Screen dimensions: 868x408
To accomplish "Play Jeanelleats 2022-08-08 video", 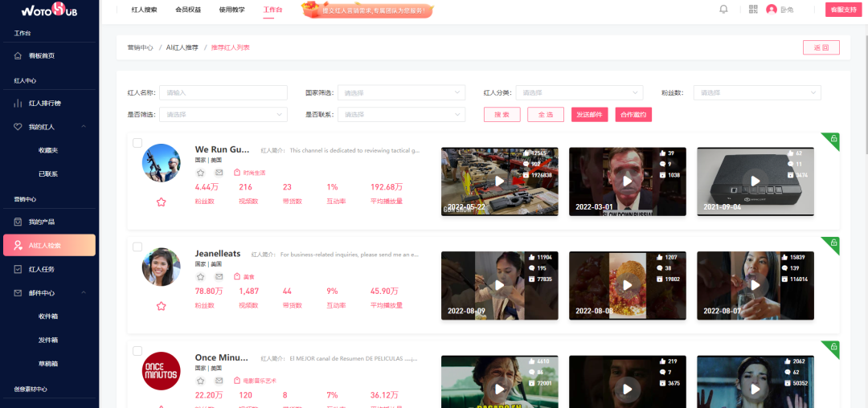I will [x=627, y=285].
